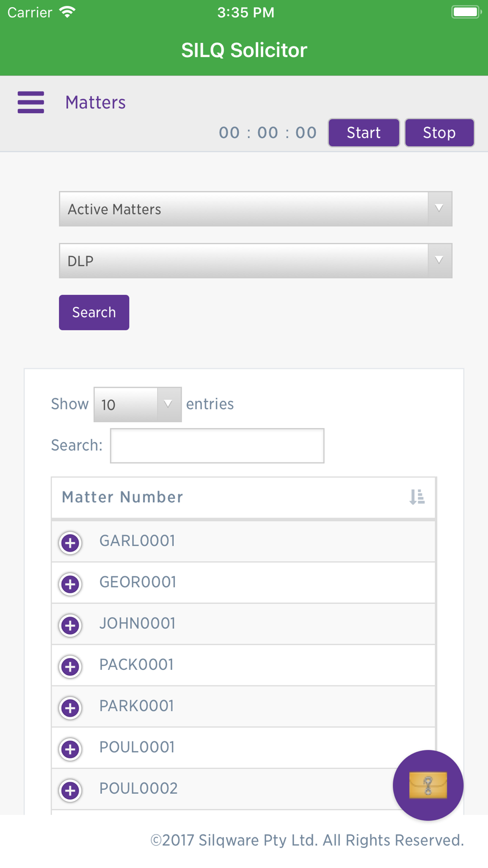The image size is (488, 868).
Task: Expand the PARK0001 row plus icon
Action: click(70, 707)
